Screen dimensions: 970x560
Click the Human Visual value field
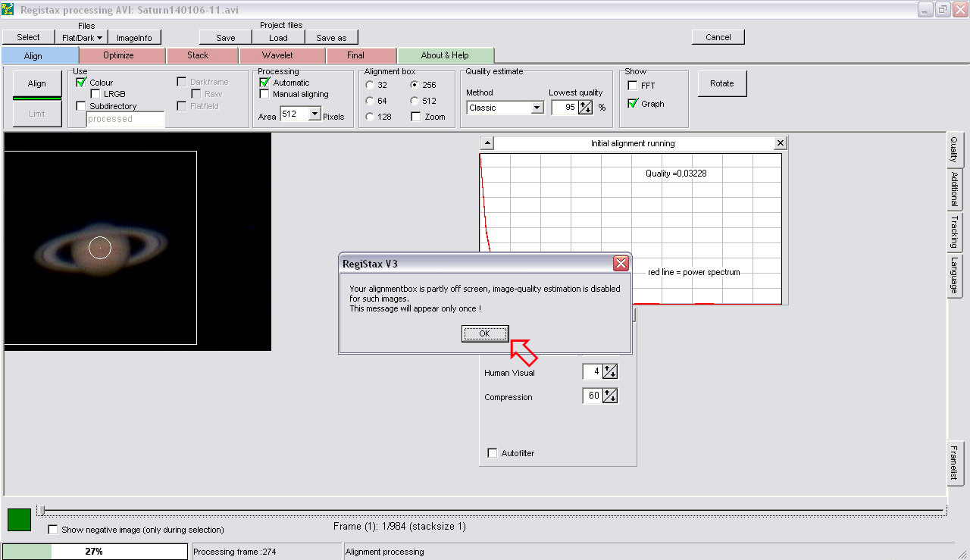(x=593, y=371)
